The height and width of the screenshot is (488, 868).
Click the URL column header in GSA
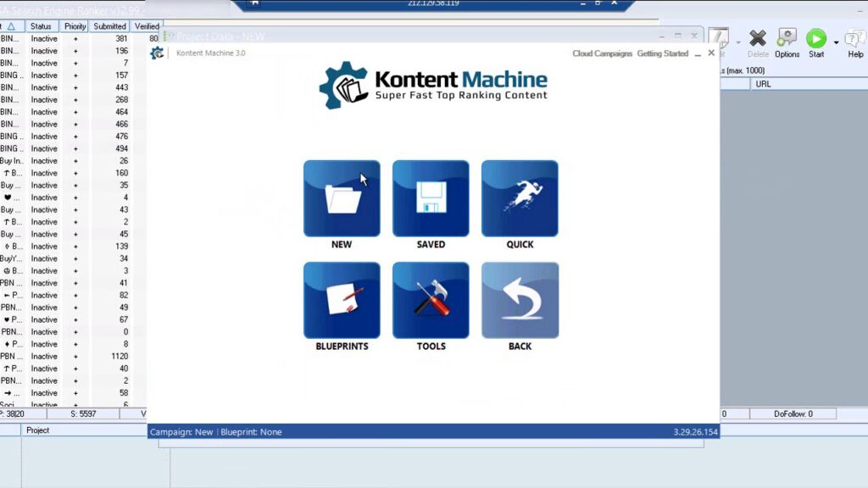(808, 84)
